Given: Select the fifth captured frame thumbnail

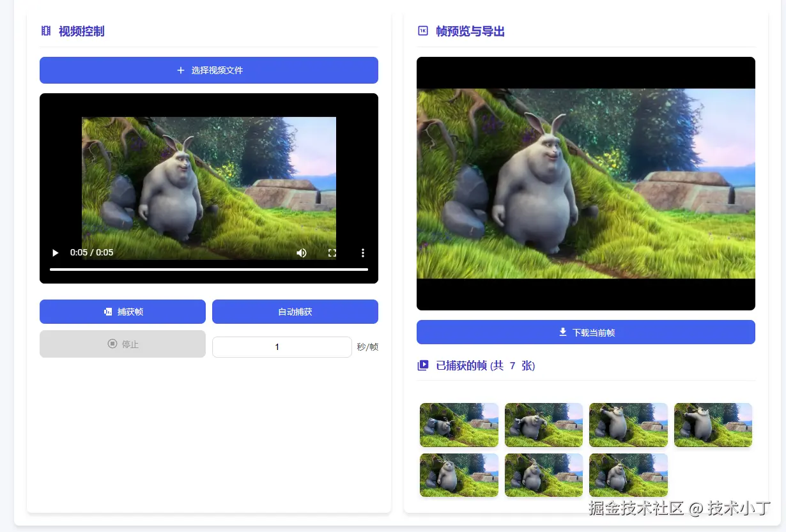Looking at the screenshot, I should tap(459, 475).
